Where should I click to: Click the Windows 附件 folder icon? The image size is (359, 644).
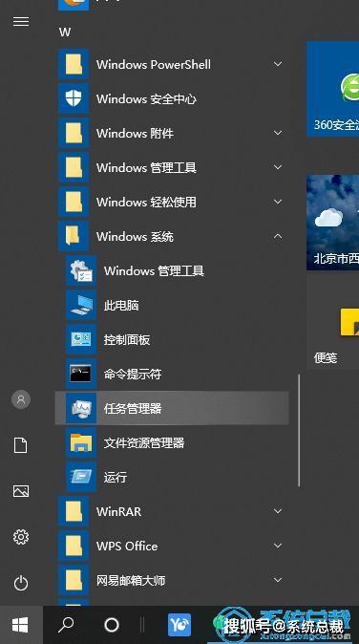pos(74,133)
